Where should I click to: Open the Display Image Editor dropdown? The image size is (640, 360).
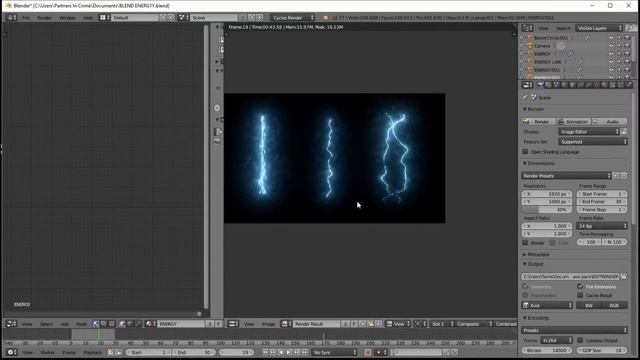(x=589, y=132)
